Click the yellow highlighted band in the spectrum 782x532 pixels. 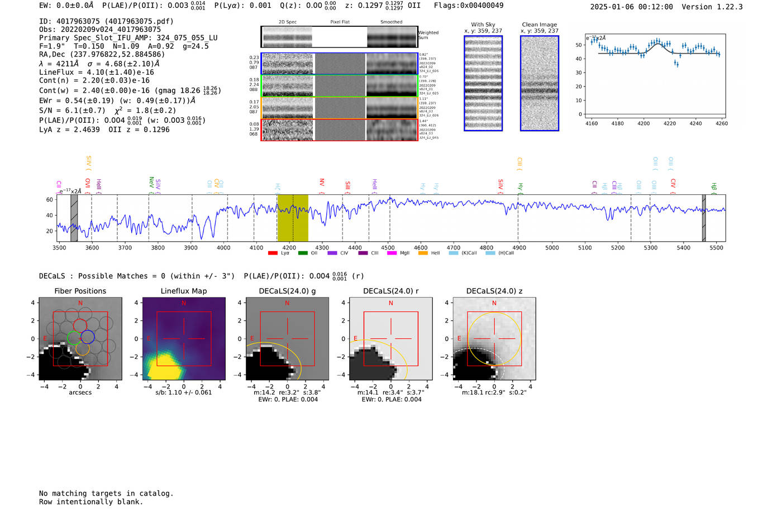click(x=293, y=218)
